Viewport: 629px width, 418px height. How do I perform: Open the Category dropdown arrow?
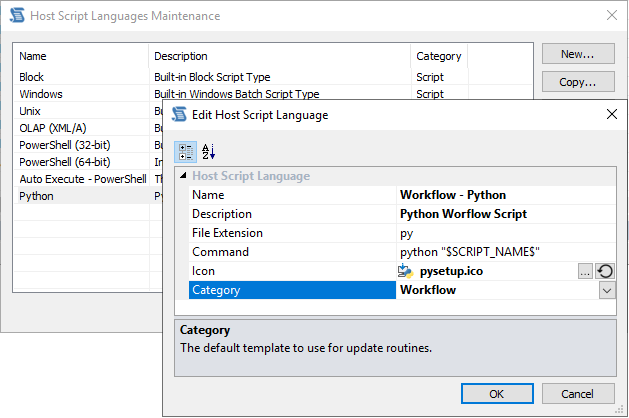(606, 290)
